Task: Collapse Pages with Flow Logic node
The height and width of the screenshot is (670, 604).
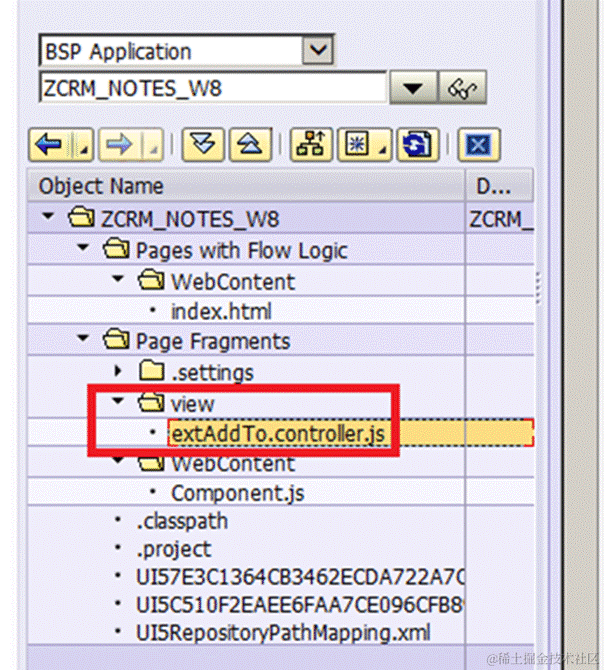Action: coord(83,247)
